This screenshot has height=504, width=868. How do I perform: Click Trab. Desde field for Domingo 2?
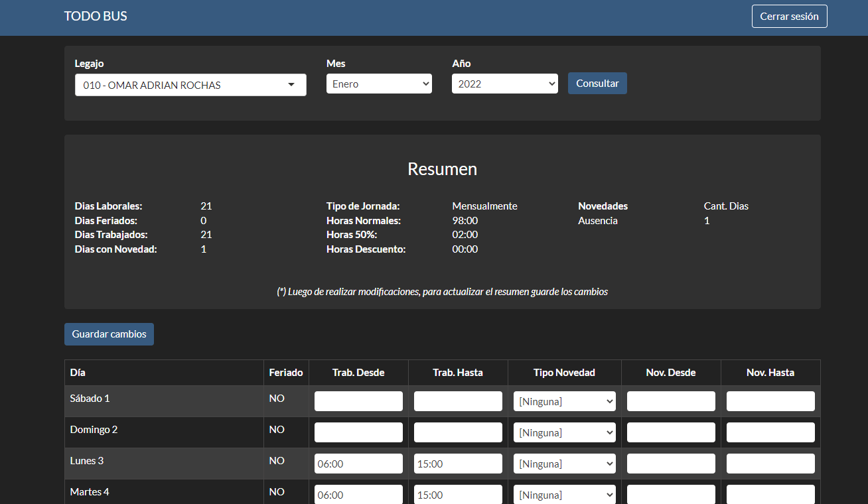point(358,432)
